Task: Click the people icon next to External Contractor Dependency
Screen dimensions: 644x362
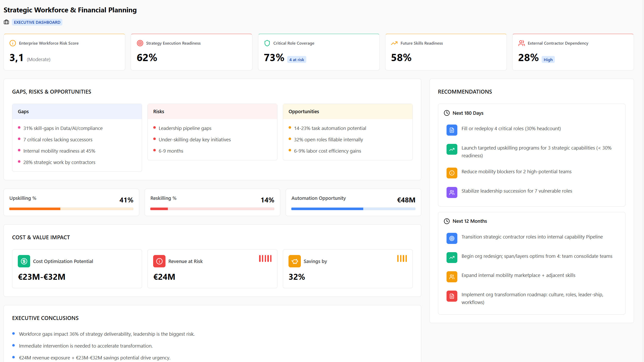Action: (x=521, y=43)
